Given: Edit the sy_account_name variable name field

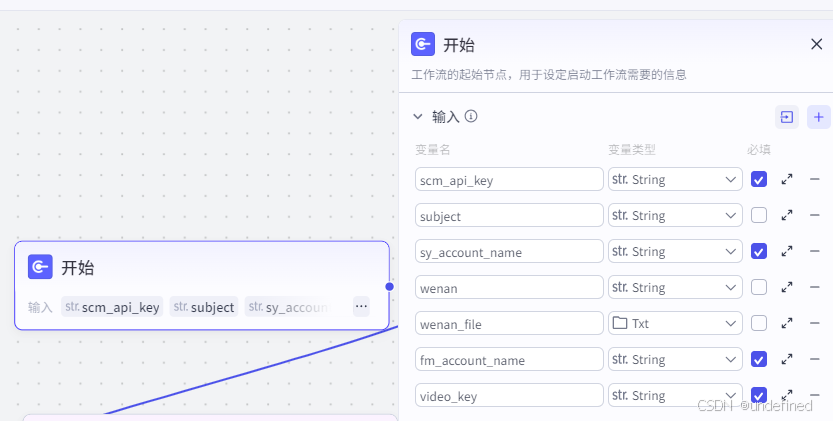Looking at the screenshot, I should [509, 251].
